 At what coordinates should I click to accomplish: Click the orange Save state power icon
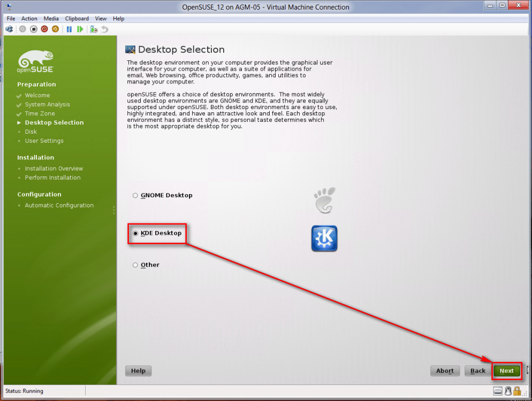tap(55, 29)
